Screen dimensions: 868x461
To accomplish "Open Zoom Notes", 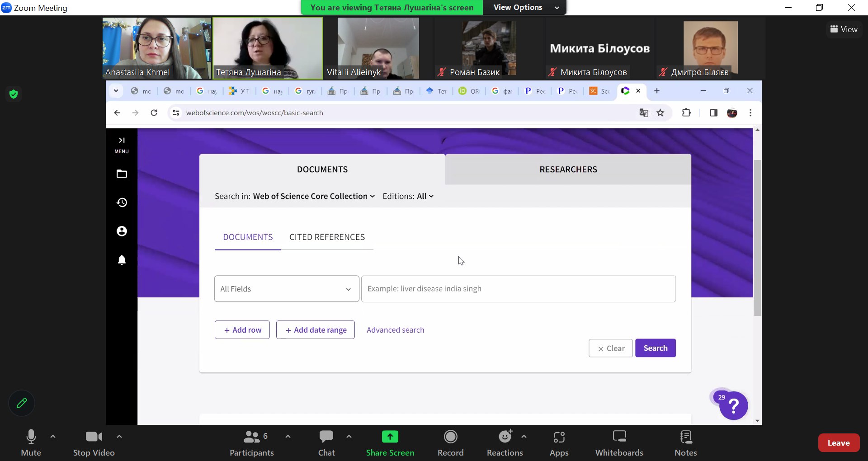I will 685,443.
